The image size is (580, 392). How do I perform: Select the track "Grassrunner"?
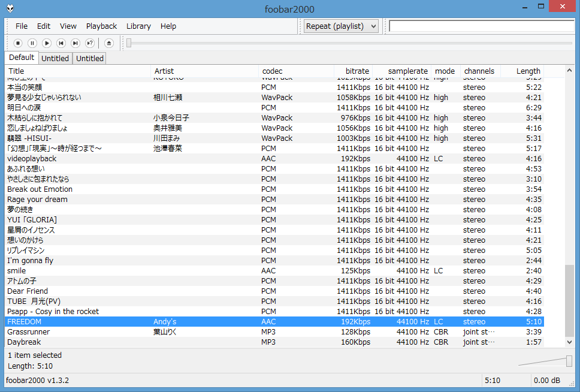pyautogui.click(x=274, y=331)
